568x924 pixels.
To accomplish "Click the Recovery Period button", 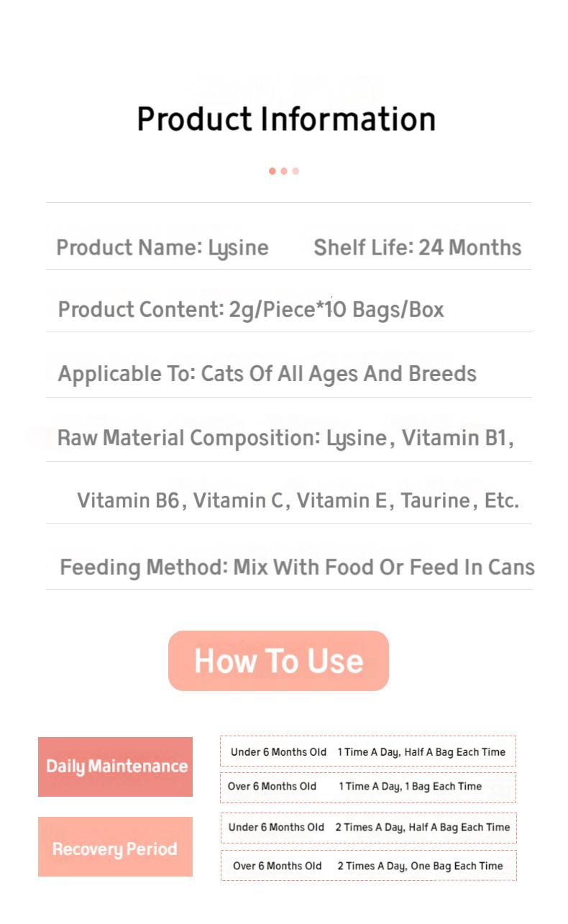I will pos(116,847).
